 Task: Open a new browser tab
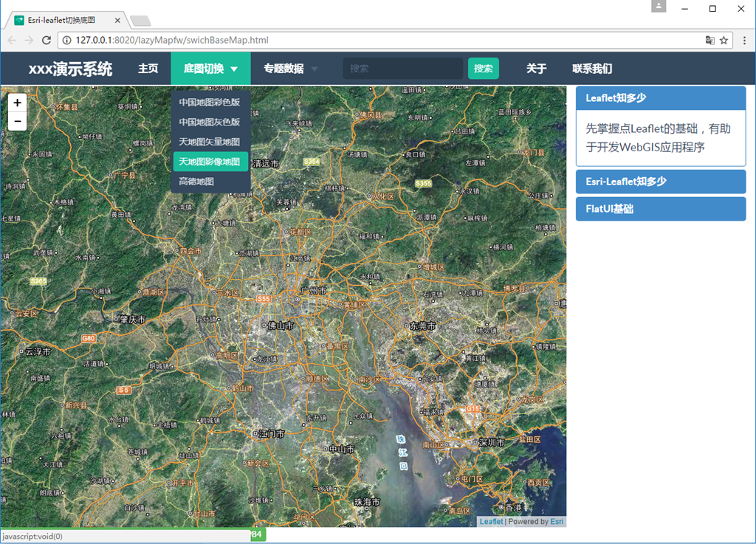[x=140, y=21]
